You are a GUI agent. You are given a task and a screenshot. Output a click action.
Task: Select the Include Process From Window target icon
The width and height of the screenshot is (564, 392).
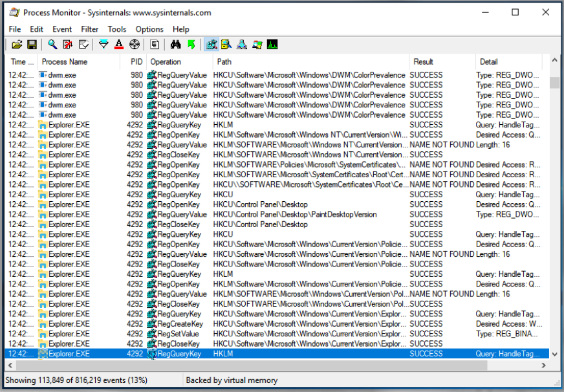point(135,45)
